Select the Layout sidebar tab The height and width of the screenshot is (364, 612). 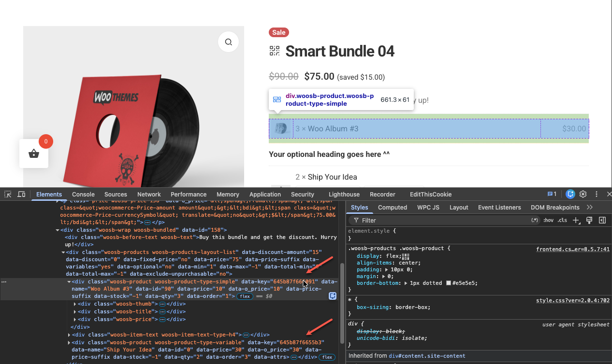pyautogui.click(x=459, y=207)
